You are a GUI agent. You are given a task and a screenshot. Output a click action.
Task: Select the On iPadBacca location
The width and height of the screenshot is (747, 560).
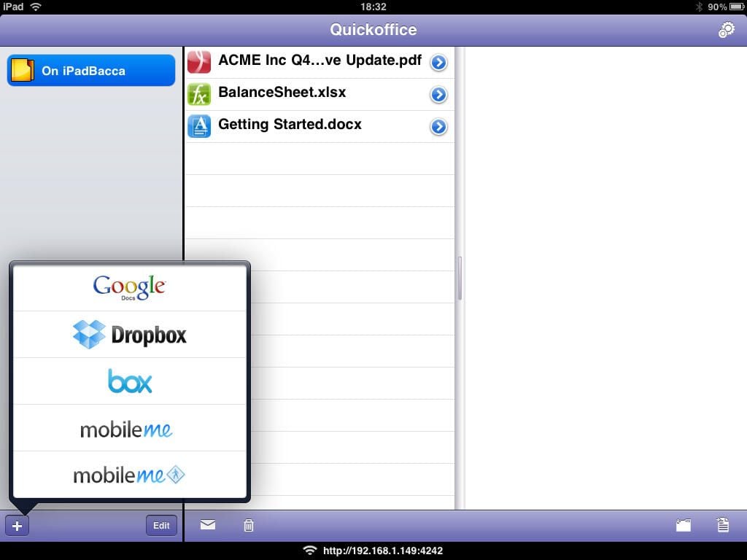coord(91,71)
